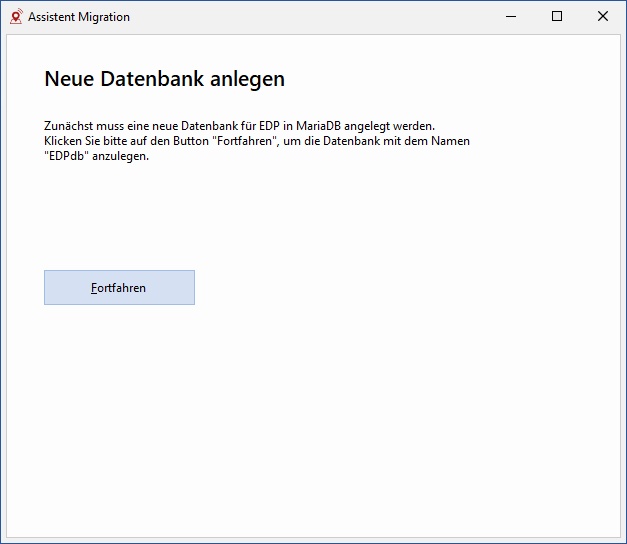
Task: Click the empty title bar area
Action: click(300, 16)
